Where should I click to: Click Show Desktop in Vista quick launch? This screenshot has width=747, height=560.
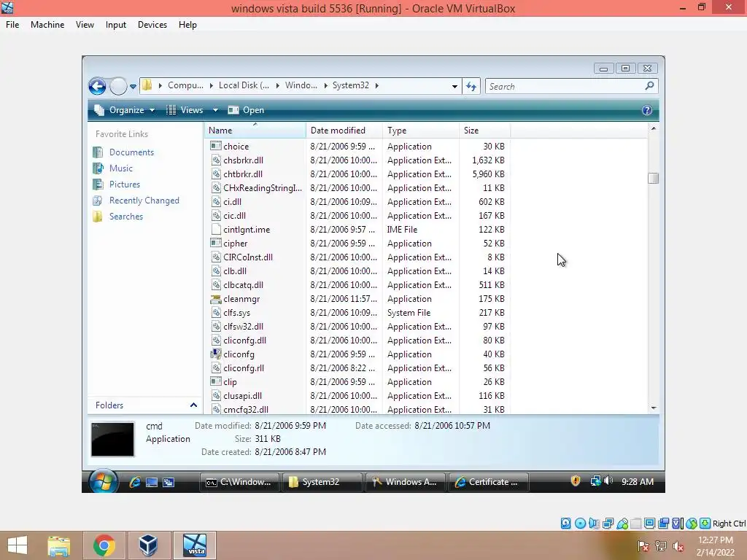click(152, 483)
